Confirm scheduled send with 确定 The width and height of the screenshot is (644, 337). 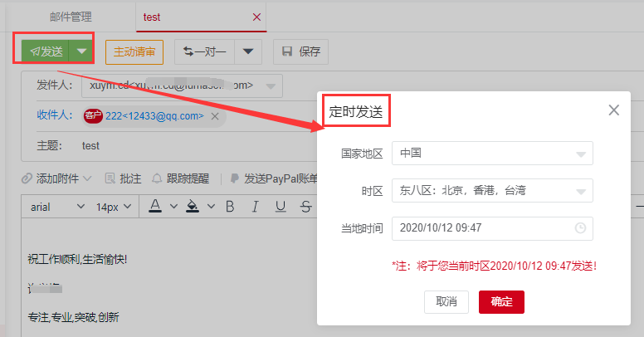pos(501,301)
